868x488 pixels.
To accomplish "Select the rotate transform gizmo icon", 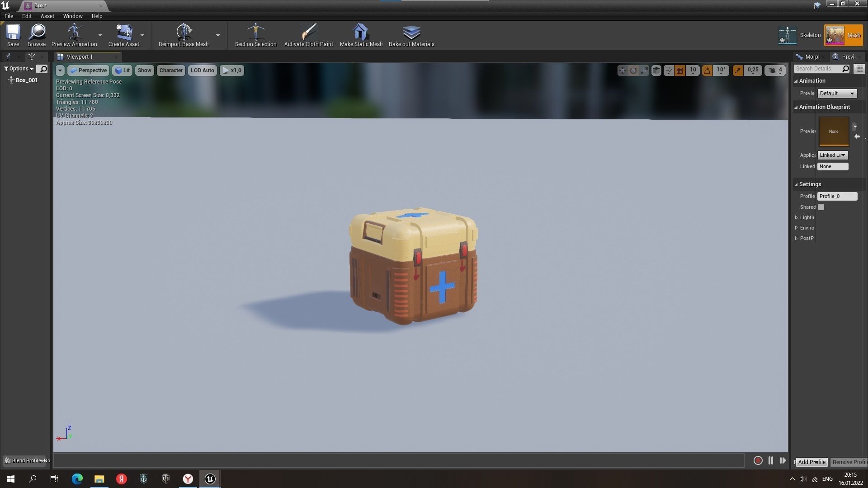I will pyautogui.click(x=633, y=70).
